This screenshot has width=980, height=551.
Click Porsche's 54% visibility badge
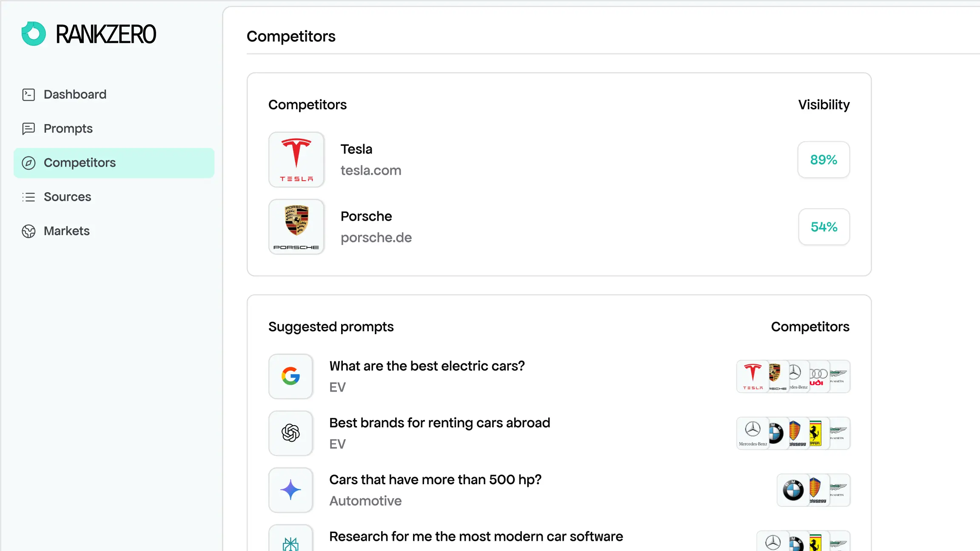824,227
